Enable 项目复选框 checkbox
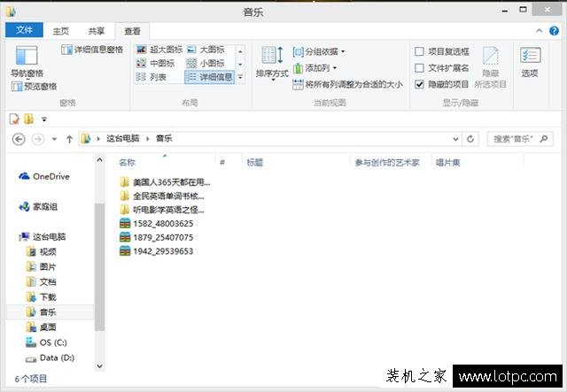The width and height of the screenshot is (567, 392). 419,51
